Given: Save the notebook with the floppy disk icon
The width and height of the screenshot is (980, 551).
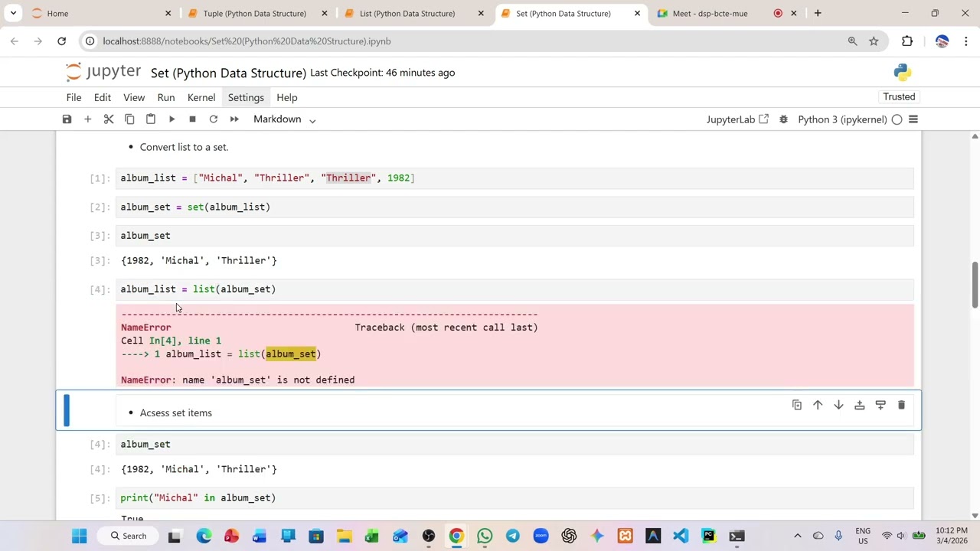Looking at the screenshot, I should 67,119.
